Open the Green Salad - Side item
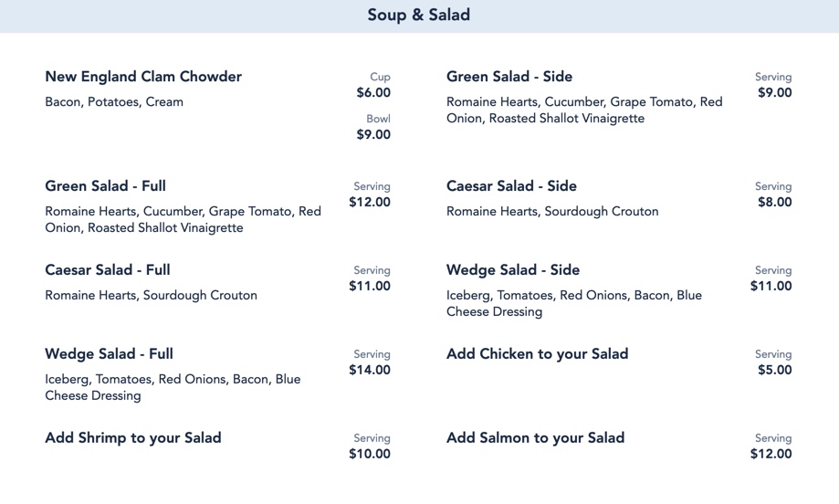Viewport: 839px width, 504px height. pos(509,77)
